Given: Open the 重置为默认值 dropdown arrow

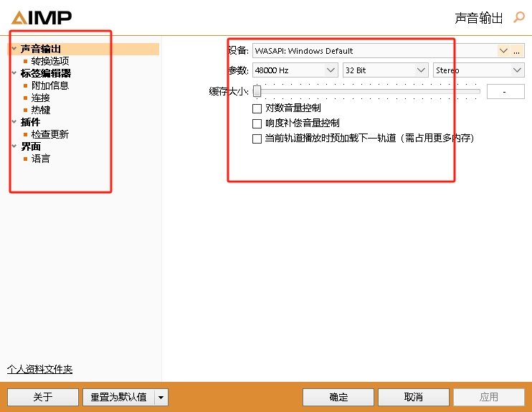Looking at the screenshot, I should tap(161, 397).
